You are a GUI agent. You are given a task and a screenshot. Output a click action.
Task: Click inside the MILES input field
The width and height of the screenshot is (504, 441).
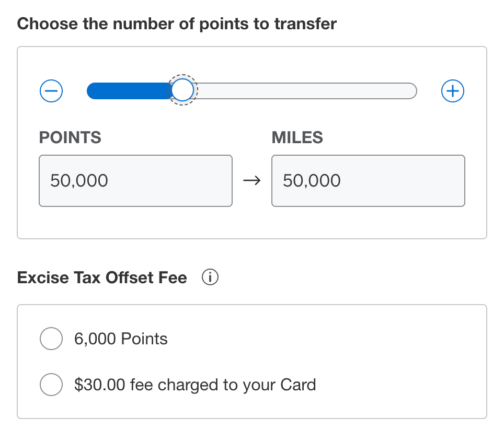[368, 180]
